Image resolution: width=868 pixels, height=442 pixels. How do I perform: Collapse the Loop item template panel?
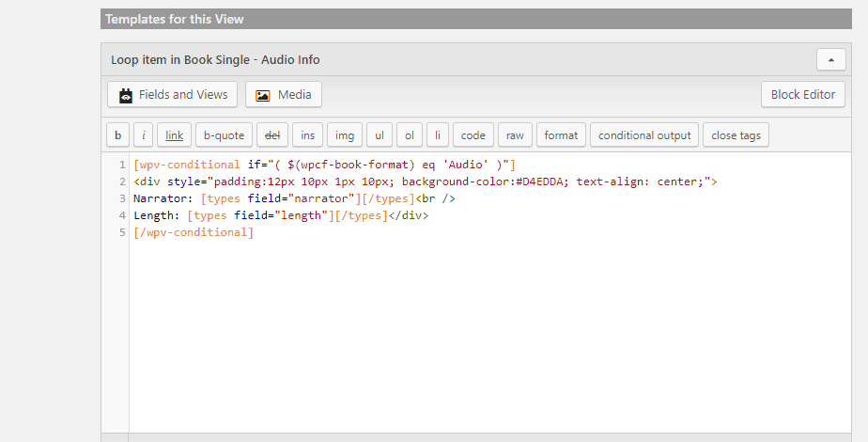[x=831, y=60]
